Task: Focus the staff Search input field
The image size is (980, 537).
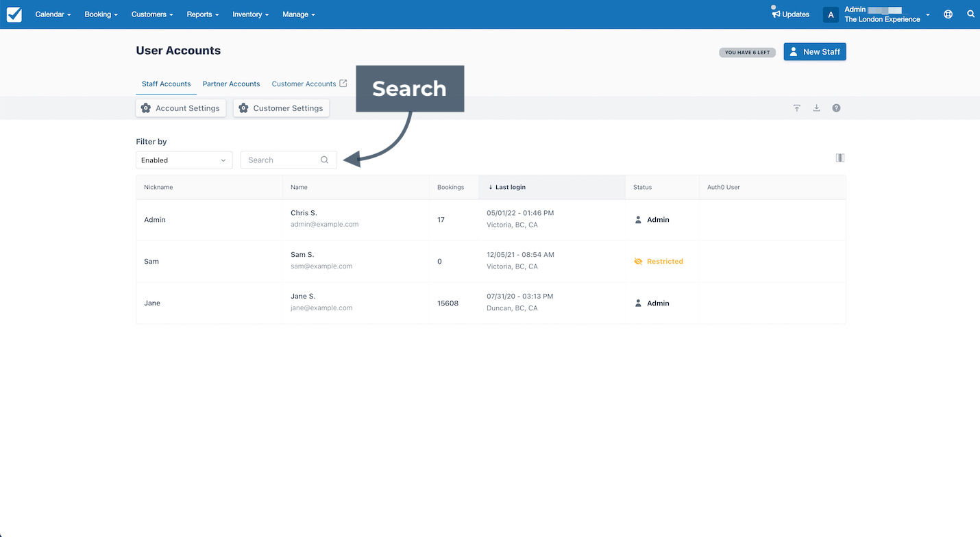Action: pyautogui.click(x=289, y=160)
